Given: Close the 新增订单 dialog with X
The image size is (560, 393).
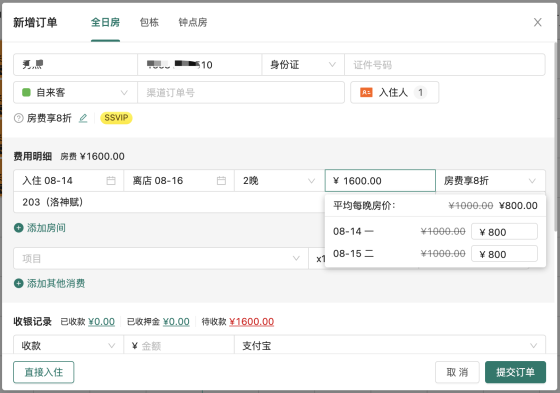Looking at the screenshot, I should pyautogui.click(x=538, y=22).
